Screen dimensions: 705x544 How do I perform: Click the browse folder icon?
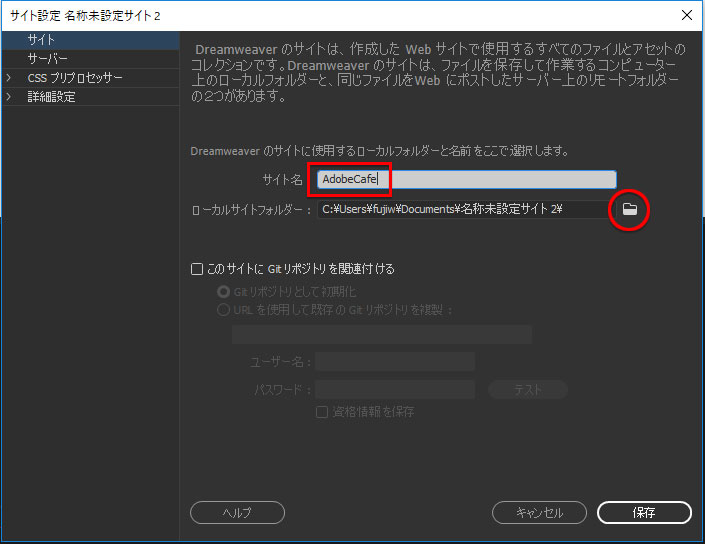click(x=629, y=209)
